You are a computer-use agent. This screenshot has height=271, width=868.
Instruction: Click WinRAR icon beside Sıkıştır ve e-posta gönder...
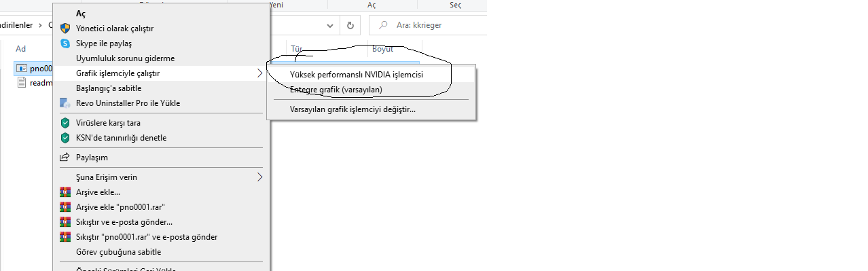point(65,222)
